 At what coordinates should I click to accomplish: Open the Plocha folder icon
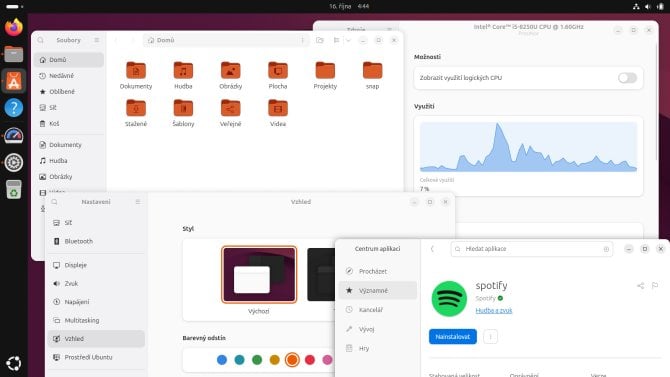[x=278, y=71]
